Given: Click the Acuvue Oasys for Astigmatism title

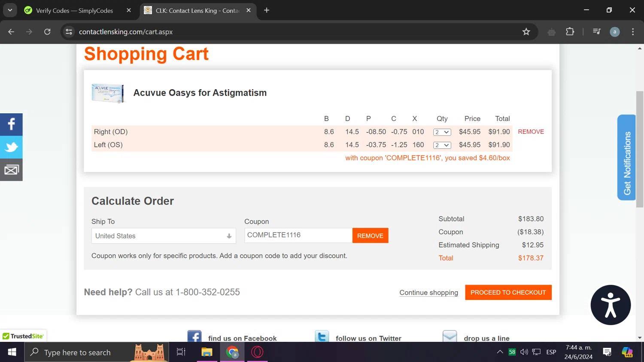Looking at the screenshot, I should tap(200, 93).
